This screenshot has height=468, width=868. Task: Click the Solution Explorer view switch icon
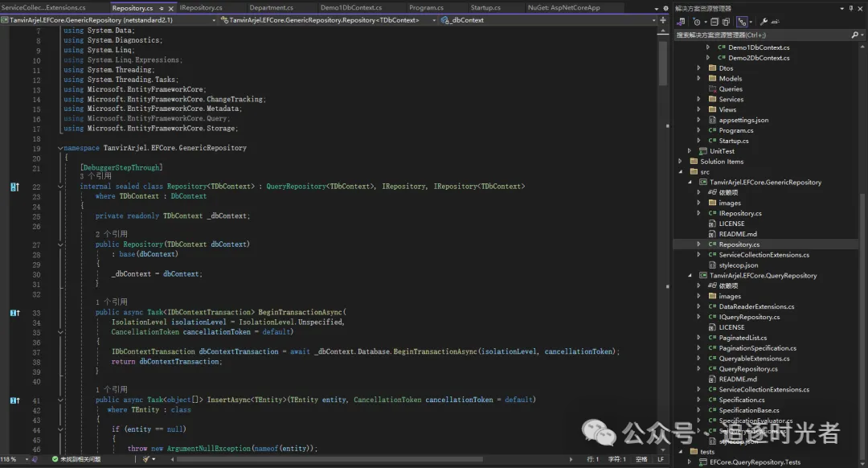tap(681, 22)
